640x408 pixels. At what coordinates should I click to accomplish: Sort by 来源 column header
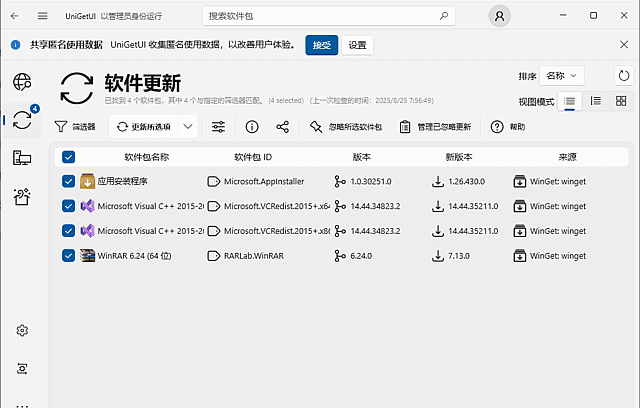point(567,157)
